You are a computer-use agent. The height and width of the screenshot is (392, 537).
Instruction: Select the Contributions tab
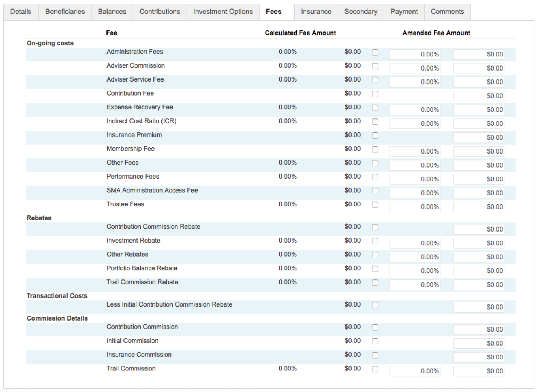pyautogui.click(x=160, y=12)
